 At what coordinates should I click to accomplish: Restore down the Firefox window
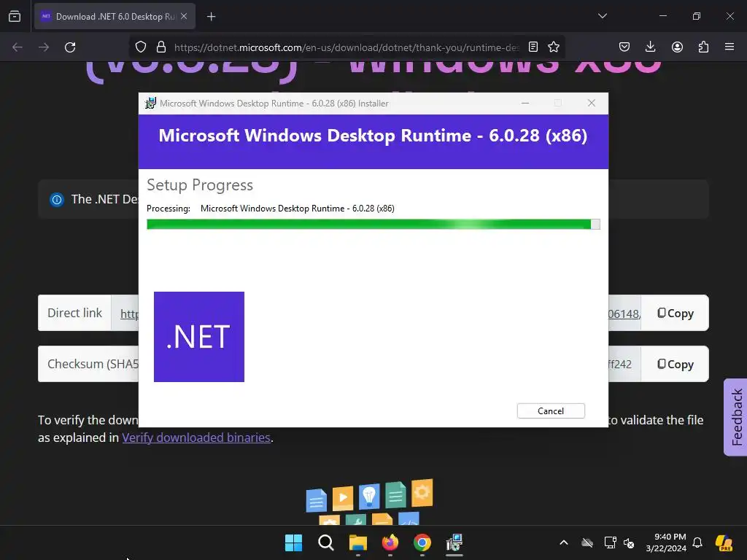tap(697, 16)
